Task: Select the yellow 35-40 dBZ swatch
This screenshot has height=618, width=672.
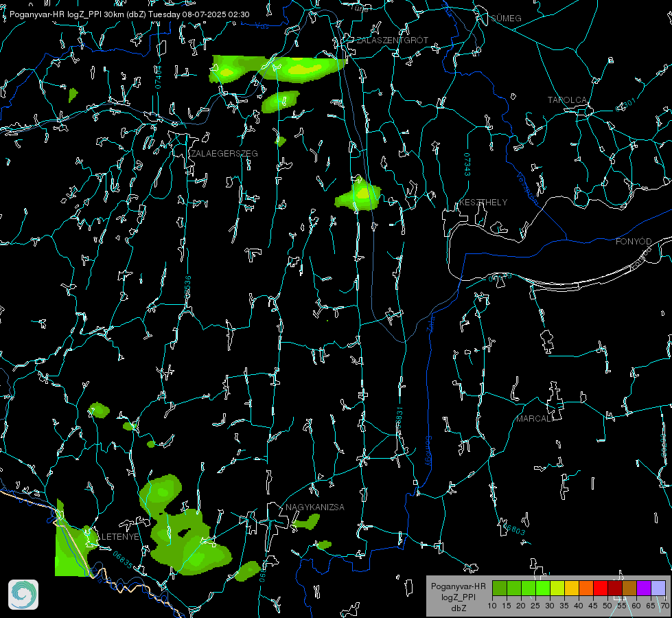Action: click(572, 588)
